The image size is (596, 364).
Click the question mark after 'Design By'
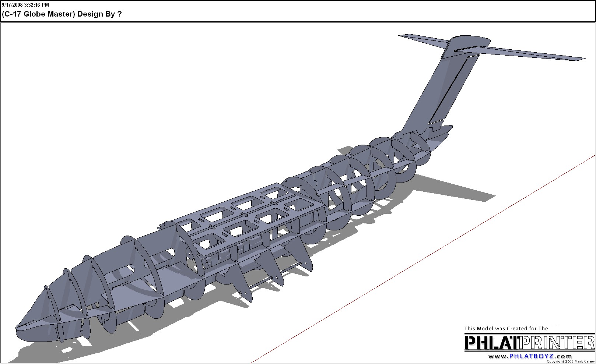click(x=119, y=14)
